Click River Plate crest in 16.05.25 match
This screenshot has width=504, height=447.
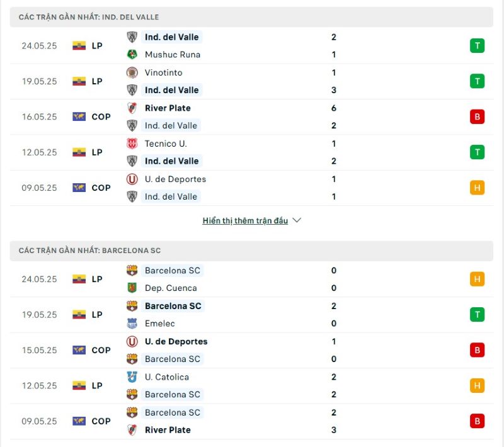coord(132,108)
